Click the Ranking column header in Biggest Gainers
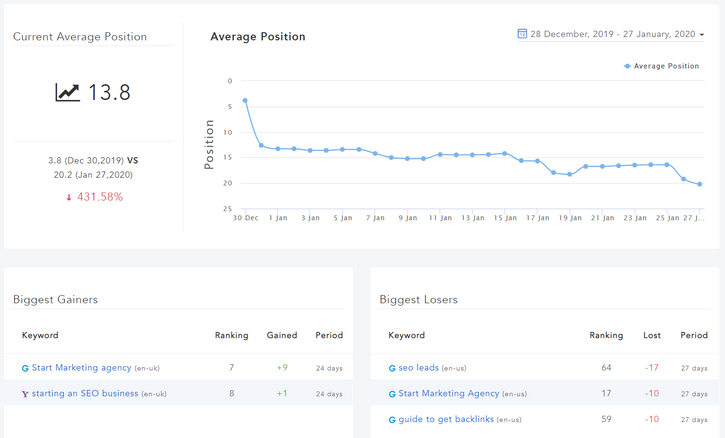Viewport: 725px width, 438px height. [231, 335]
